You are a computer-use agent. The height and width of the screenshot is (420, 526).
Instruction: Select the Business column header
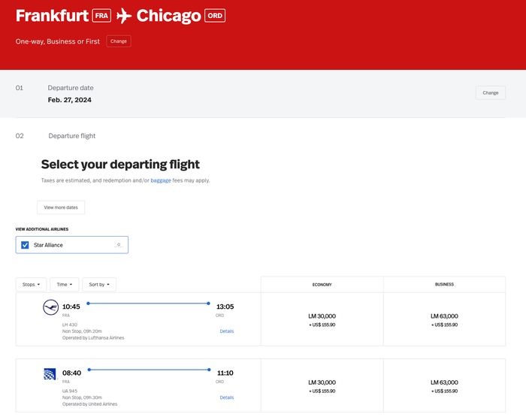pyautogui.click(x=445, y=285)
